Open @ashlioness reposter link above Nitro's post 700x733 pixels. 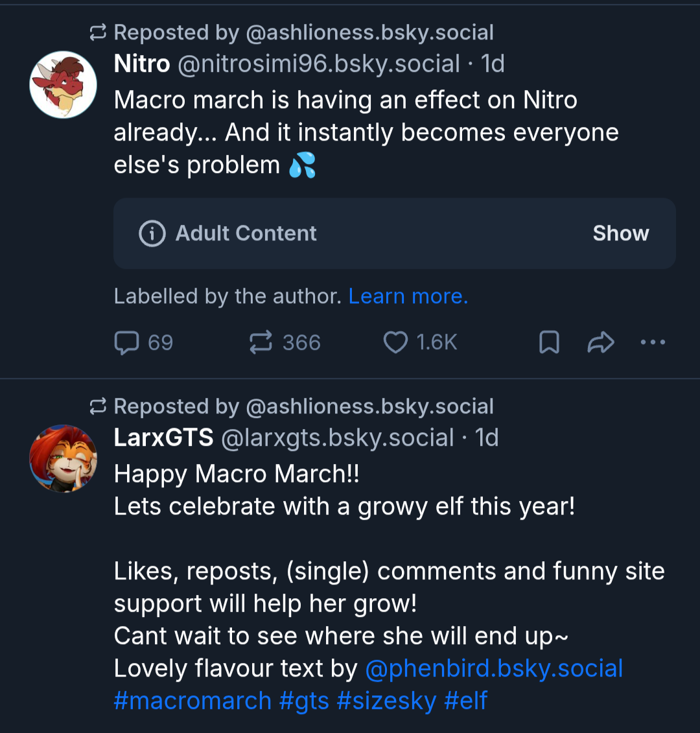tap(369, 32)
